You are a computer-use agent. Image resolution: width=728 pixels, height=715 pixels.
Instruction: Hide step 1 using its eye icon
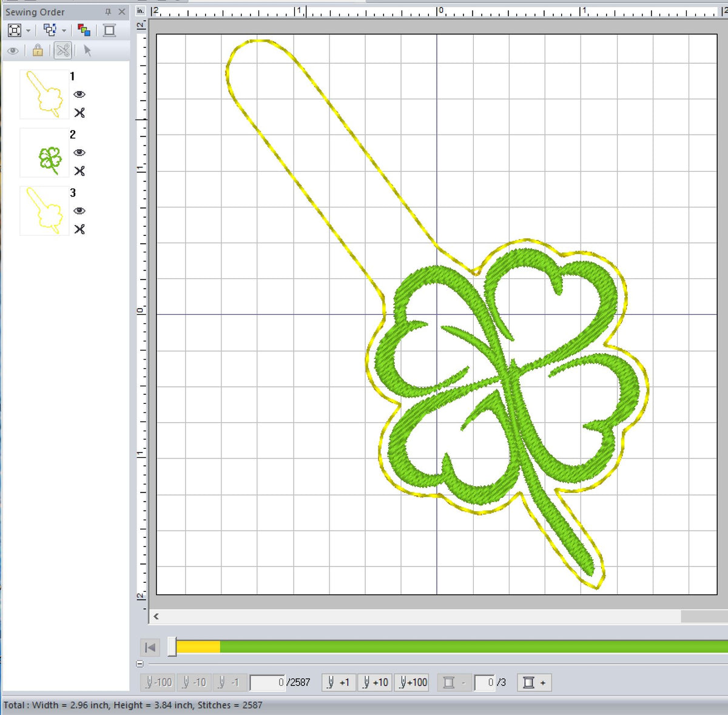click(79, 95)
